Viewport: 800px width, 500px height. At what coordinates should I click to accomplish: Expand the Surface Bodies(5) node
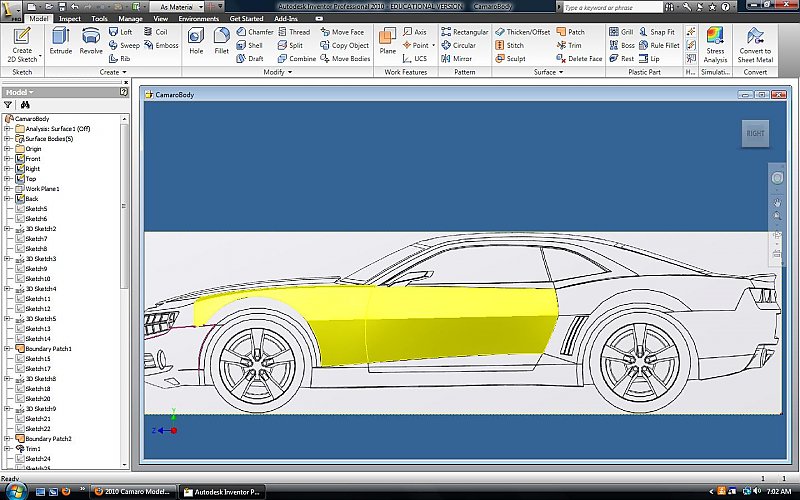coord(7,139)
